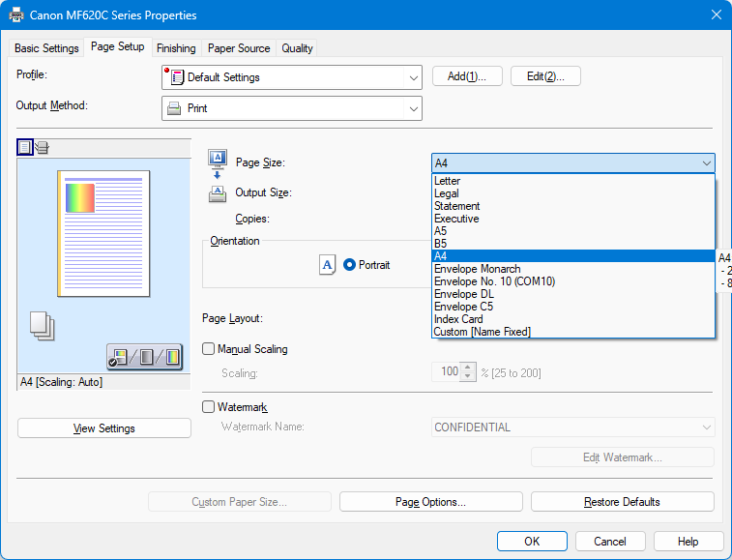
Task: Click the stacked copies icon in preview
Action: (x=43, y=326)
